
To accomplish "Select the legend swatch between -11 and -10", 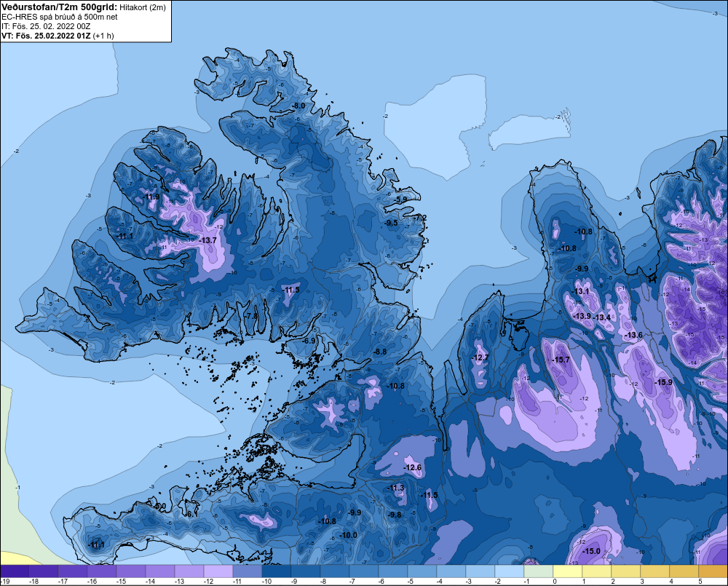I will point(248,571).
